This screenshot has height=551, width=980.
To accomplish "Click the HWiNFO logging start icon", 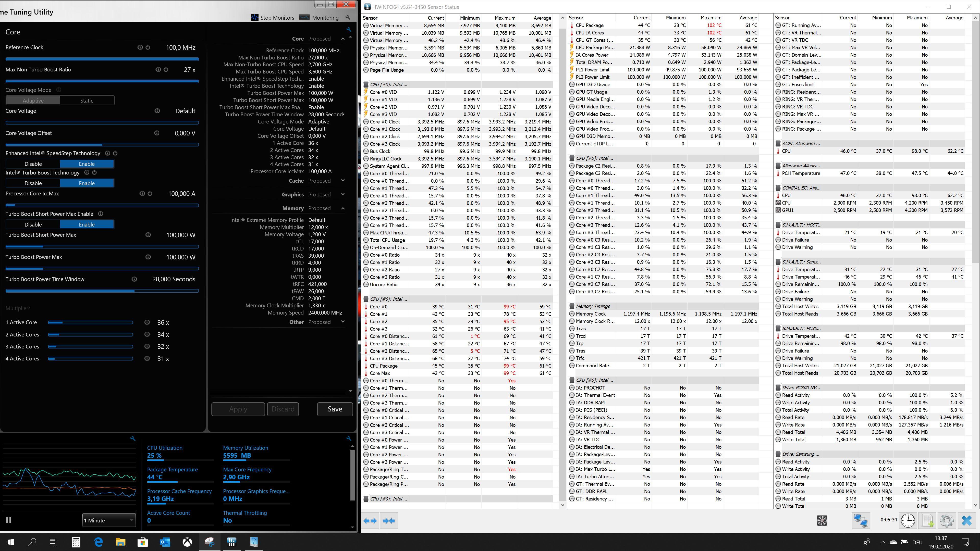I will [927, 521].
